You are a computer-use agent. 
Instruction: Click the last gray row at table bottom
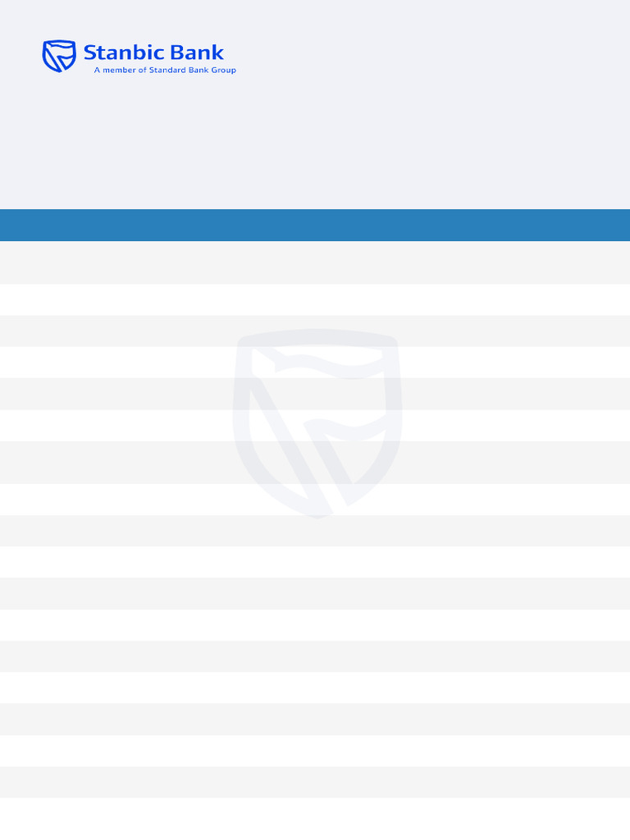pos(315,782)
